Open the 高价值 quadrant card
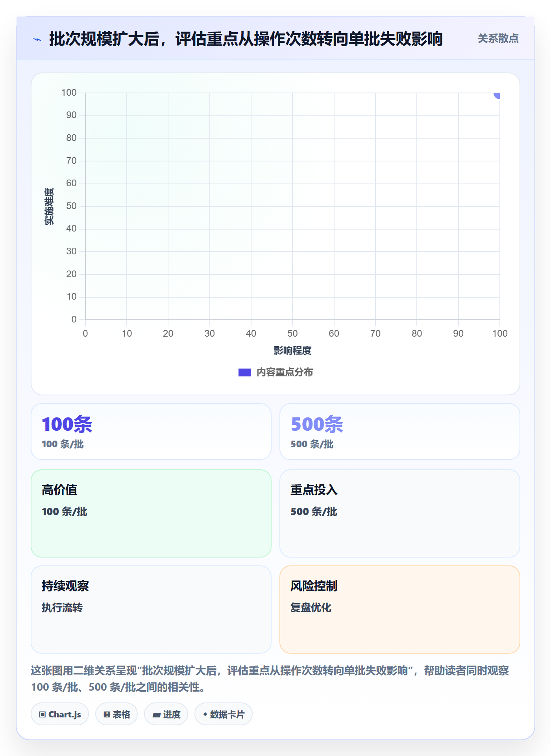551x756 pixels. (151, 513)
